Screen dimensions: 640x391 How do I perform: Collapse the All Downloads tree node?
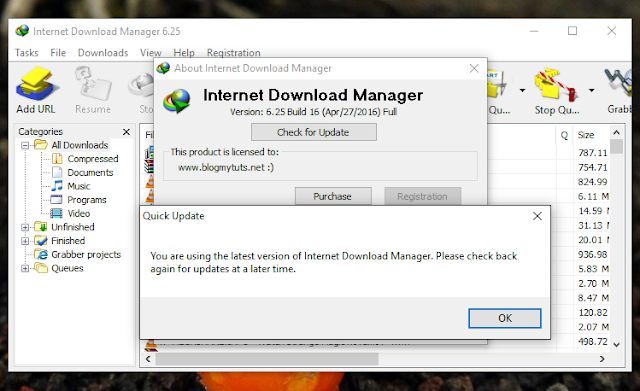pyautogui.click(x=25, y=145)
